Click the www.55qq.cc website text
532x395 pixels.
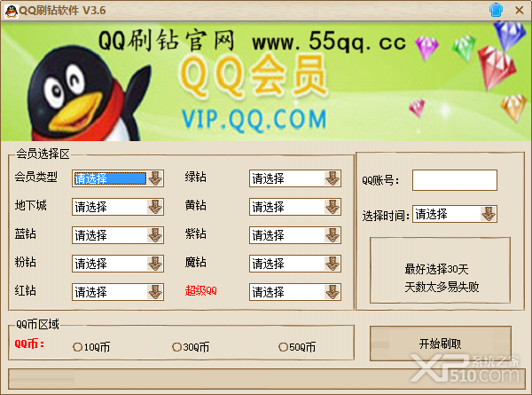(329, 42)
